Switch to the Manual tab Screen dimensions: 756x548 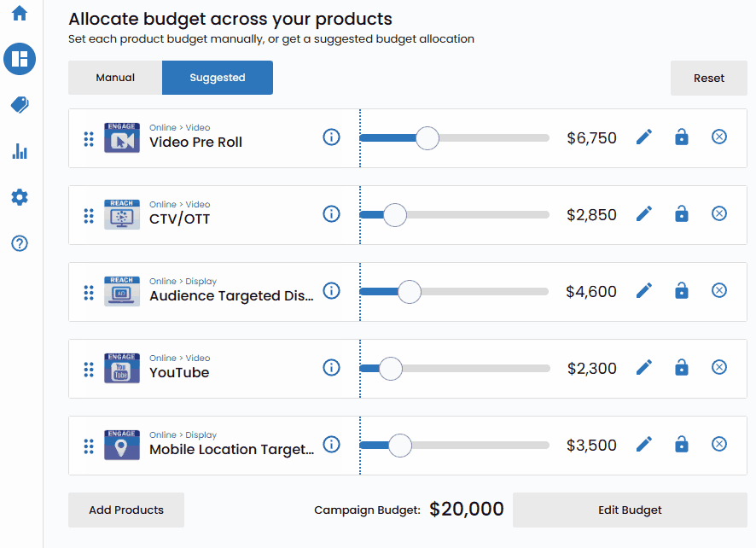tap(115, 78)
